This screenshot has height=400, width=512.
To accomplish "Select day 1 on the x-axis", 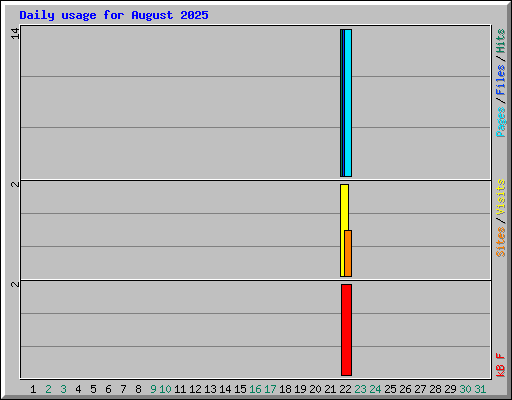I will tap(33, 389).
